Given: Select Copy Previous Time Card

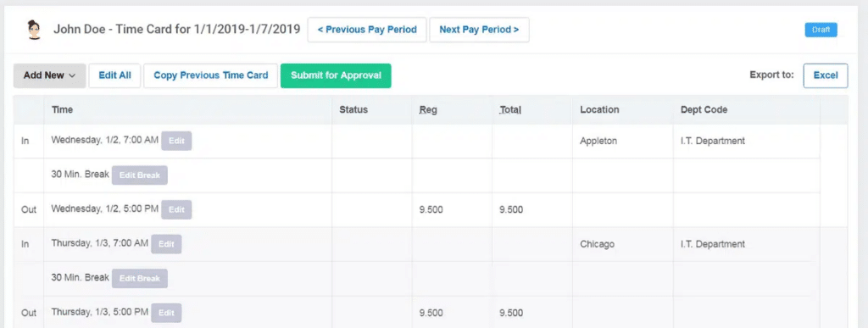Looking at the screenshot, I should pyautogui.click(x=210, y=75).
